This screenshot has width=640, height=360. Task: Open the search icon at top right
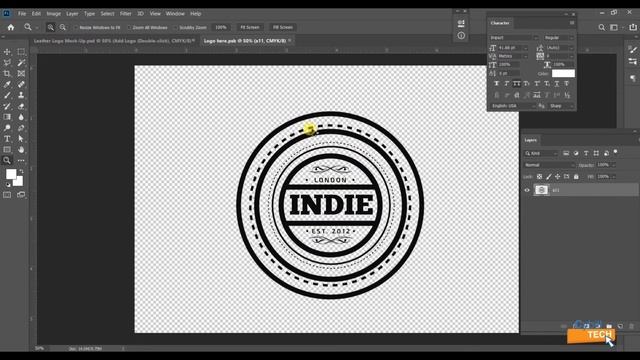click(x=602, y=27)
